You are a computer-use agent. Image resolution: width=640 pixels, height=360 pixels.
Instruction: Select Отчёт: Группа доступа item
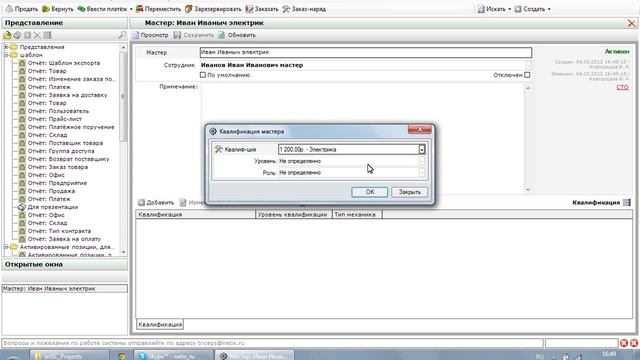point(61,151)
